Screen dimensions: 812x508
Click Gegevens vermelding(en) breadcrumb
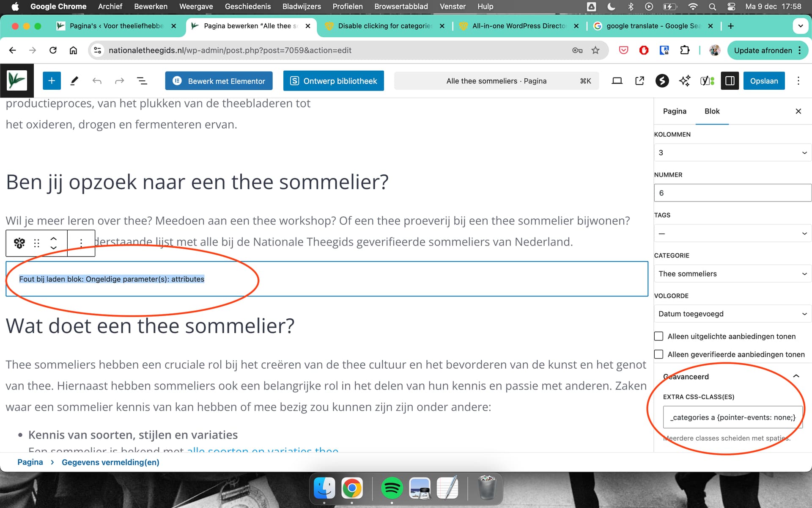click(x=110, y=462)
